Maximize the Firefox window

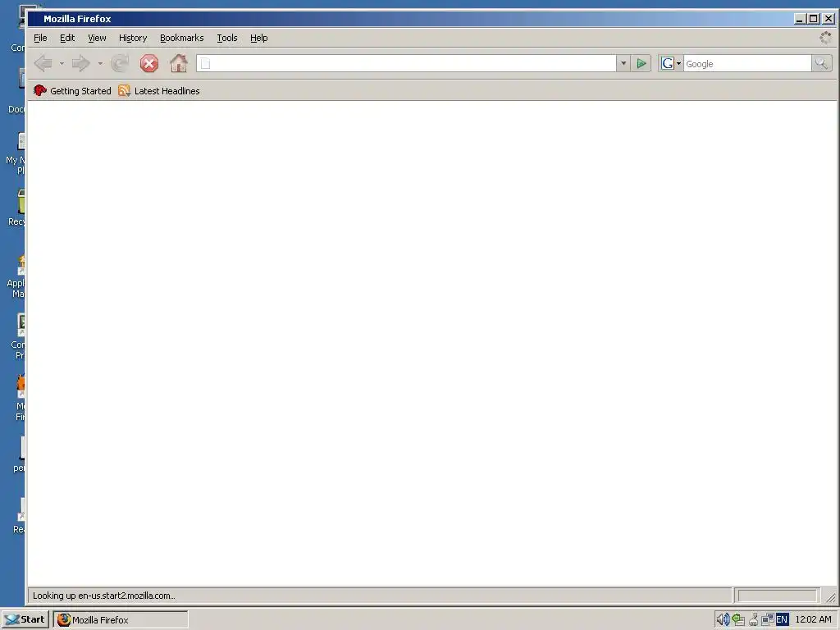(x=813, y=19)
